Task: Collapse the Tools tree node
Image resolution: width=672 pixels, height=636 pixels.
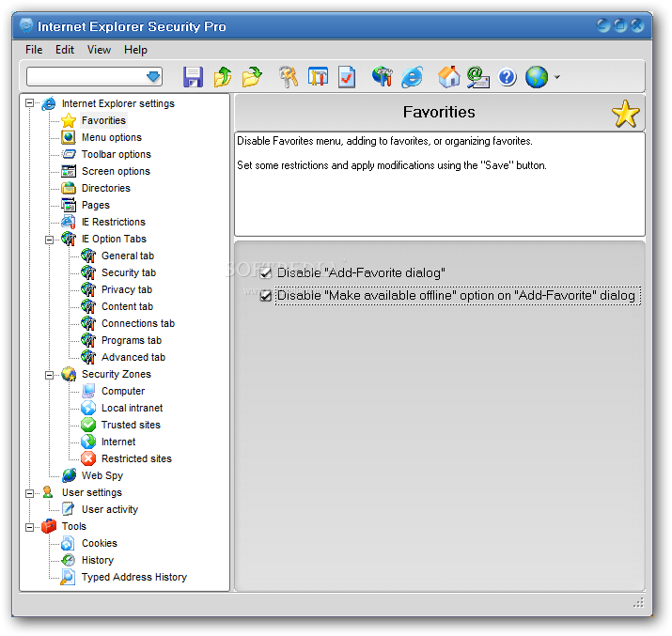Action: click(x=29, y=527)
